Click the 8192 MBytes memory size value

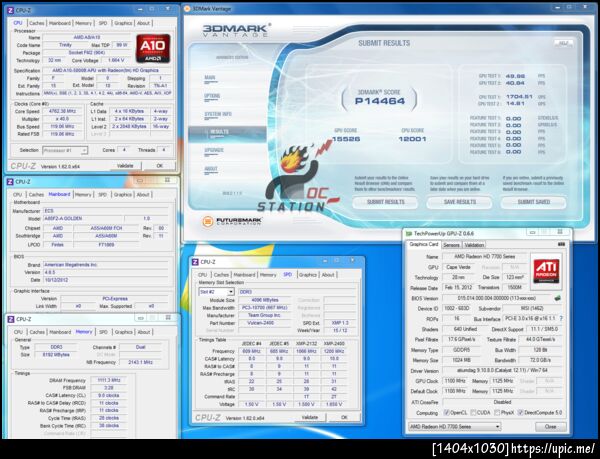pyautogui.click(x=55, y=355)
